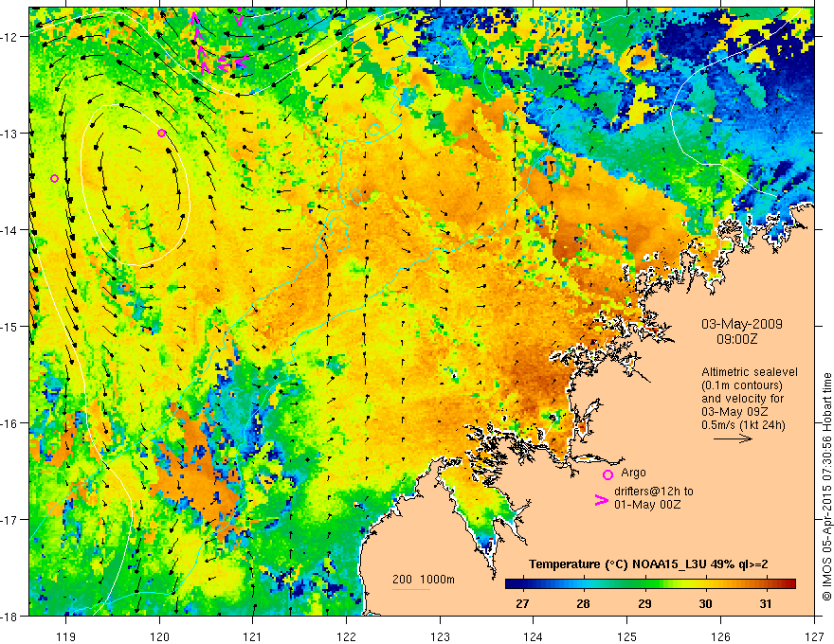Click the 'Argo' legend label

point(633,473)
